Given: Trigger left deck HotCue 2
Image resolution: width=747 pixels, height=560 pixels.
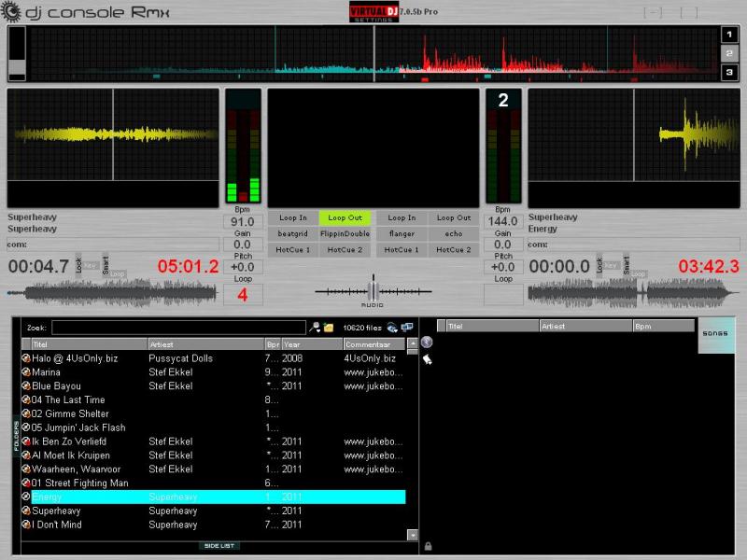Looking at the screenshot, I should (345, 249).
